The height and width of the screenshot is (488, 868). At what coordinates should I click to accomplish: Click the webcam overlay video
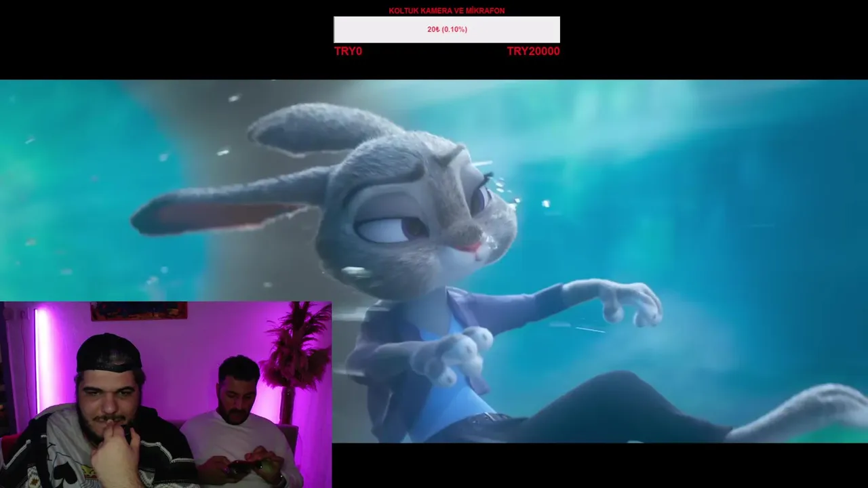[x=165, y=394]
